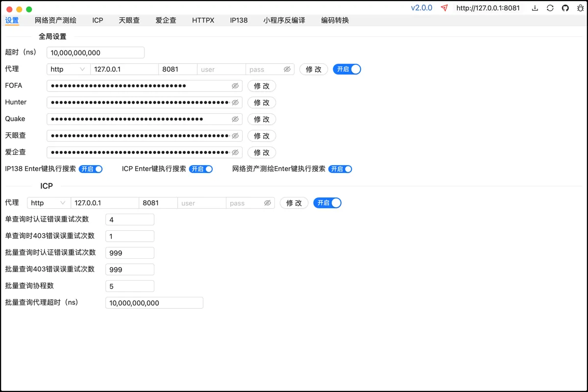Open the 编码转换 tab
The height and width of the screenshot is (392, 588).
tap(335, 21)
